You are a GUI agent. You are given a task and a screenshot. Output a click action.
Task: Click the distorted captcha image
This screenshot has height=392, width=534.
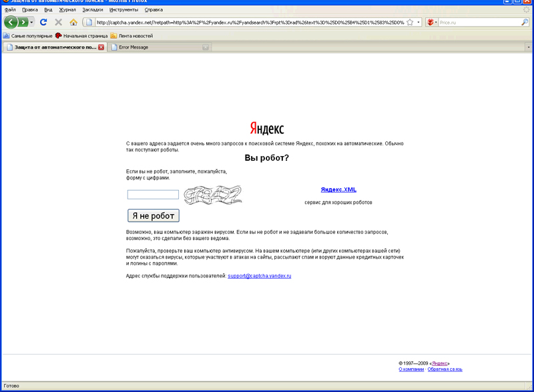click(213, 195)
